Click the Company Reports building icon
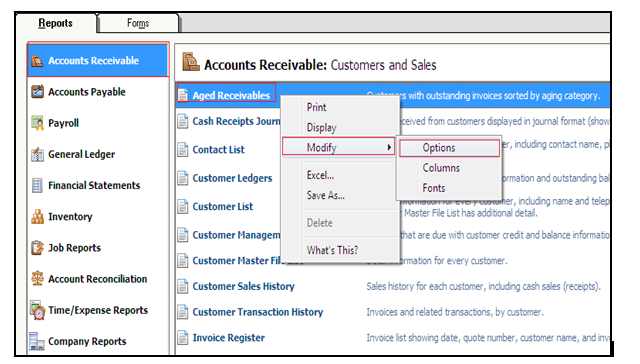The image size is (640, 364). (37, 341)
